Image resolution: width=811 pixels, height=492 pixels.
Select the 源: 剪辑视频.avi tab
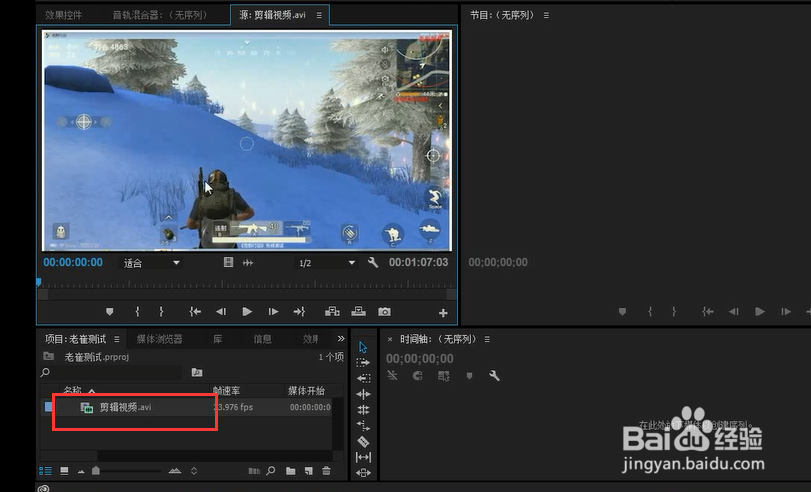pos(272,15)
